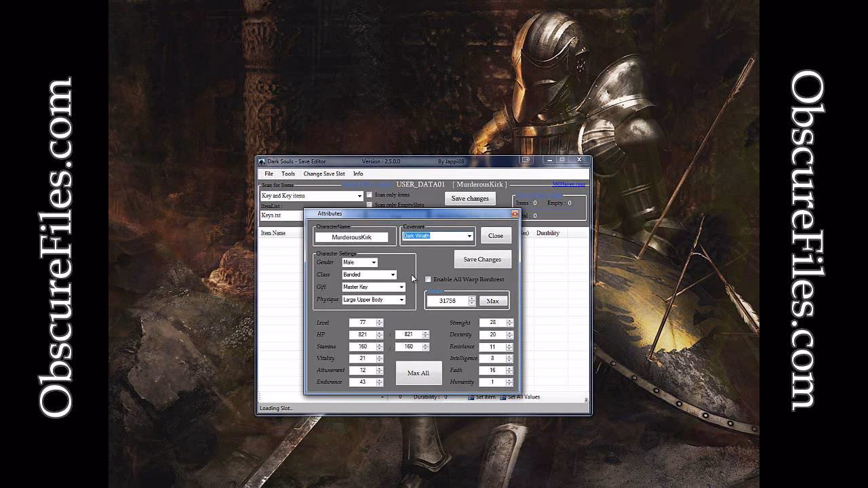The height and width of the screenshot is (488, 868).
Task: Click the Set All Values icon button
Action: click(519, 396)
